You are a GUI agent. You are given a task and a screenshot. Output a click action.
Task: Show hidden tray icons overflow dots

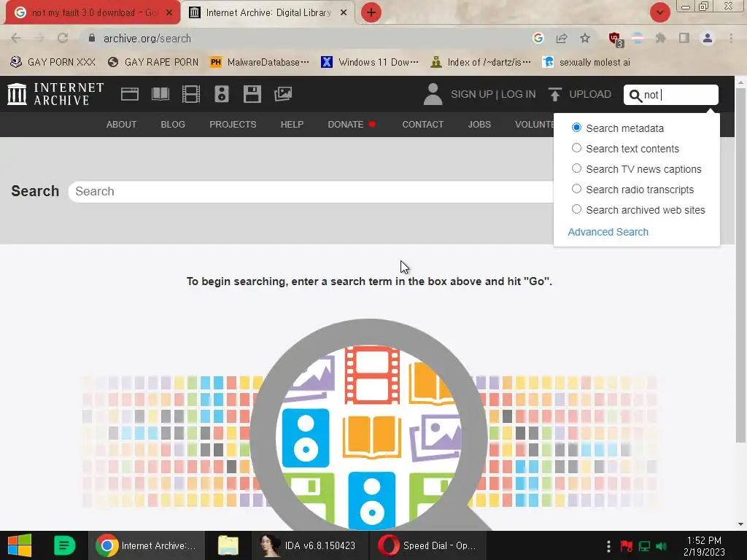click(608, 546)
